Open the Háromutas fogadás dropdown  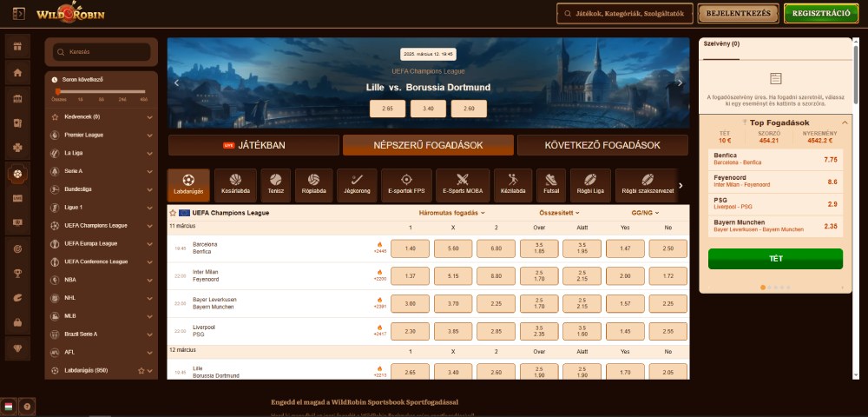(451, 213)
